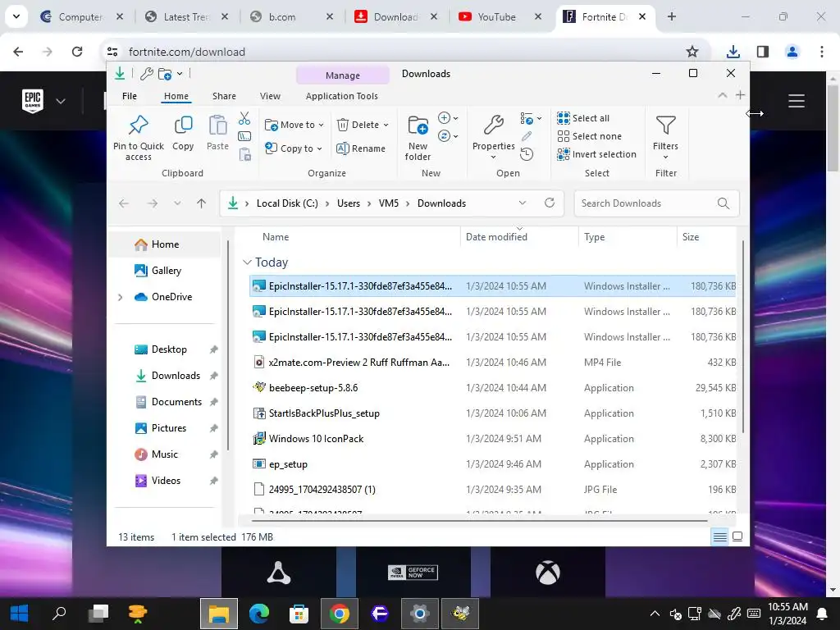Click the Date modified column header
840x630 pixels.
(496, 237)
